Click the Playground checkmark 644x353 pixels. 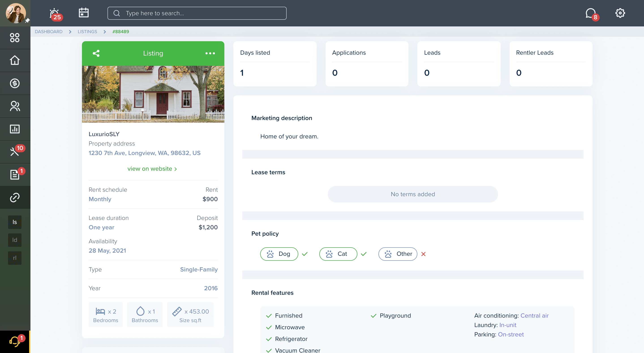(x=374, y=316)
